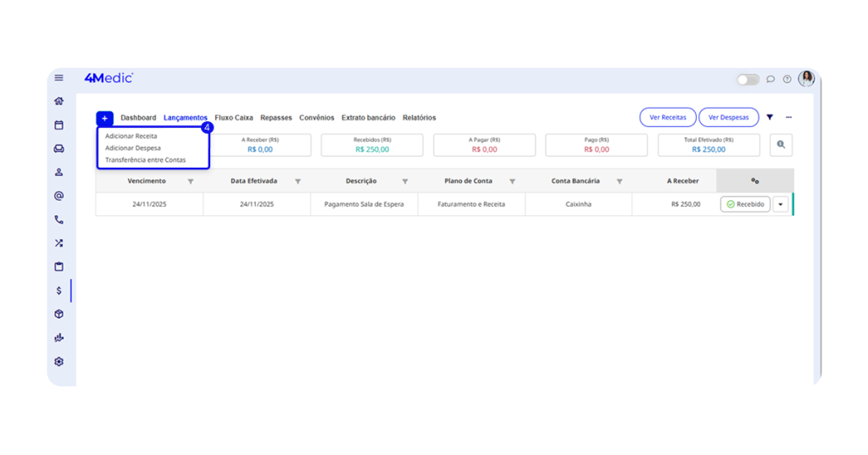The width and height of the screenshot is (868, 455).
Task: Click the magnifier search button
Action: [781, 145]
